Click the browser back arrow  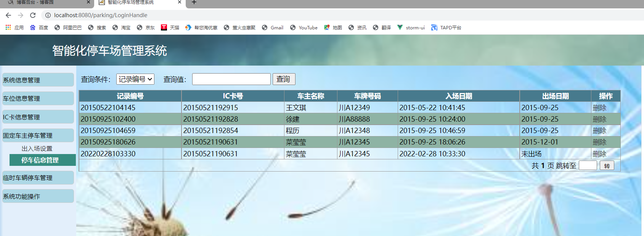[8, 15]
